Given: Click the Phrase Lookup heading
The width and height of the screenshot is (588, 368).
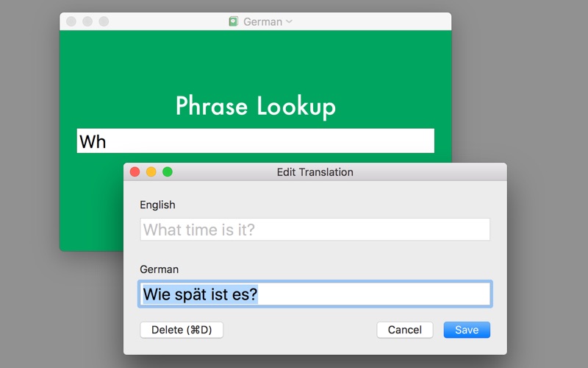Looking at the screenshot, I should click(x=256, y=107).
